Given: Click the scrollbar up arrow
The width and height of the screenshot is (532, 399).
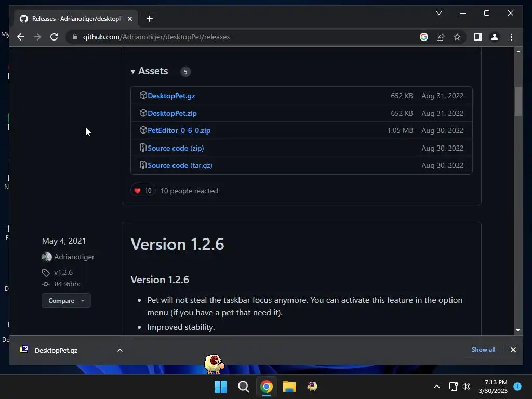Looking at the screenshot, I should [518, 51].
